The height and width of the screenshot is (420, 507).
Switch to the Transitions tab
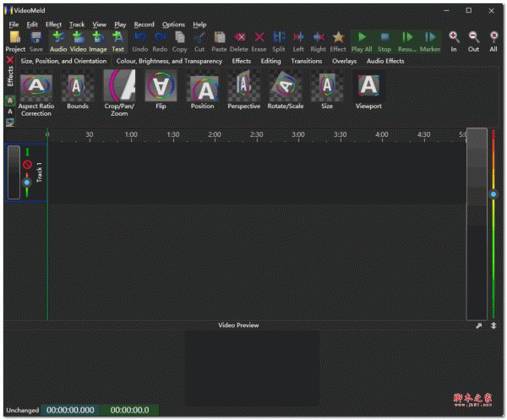tap(307, 61)
